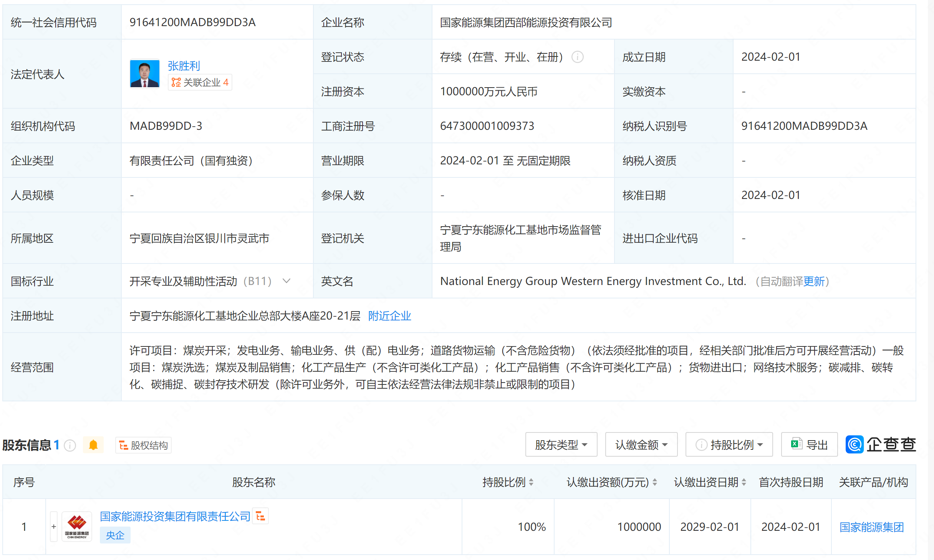This screenshot has height=560, width=934.
Task: Click the 央企 tag
Action: (x=115, y=535)
